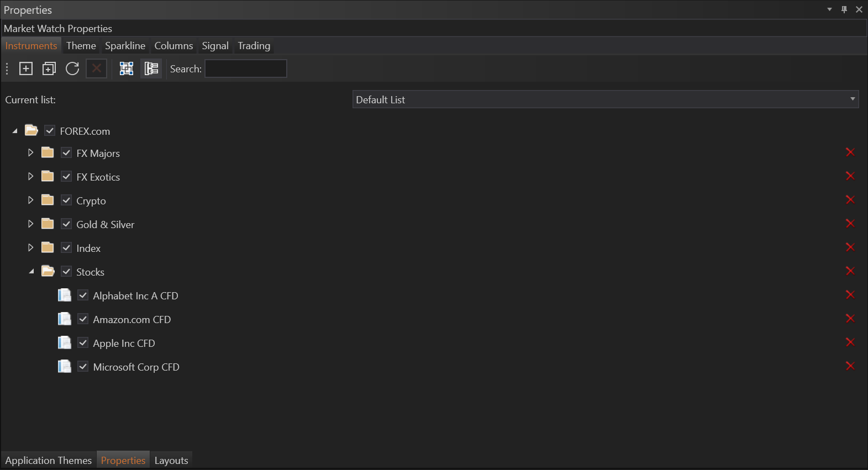Remove Crypto folder with its red X

tap(850, 200)
